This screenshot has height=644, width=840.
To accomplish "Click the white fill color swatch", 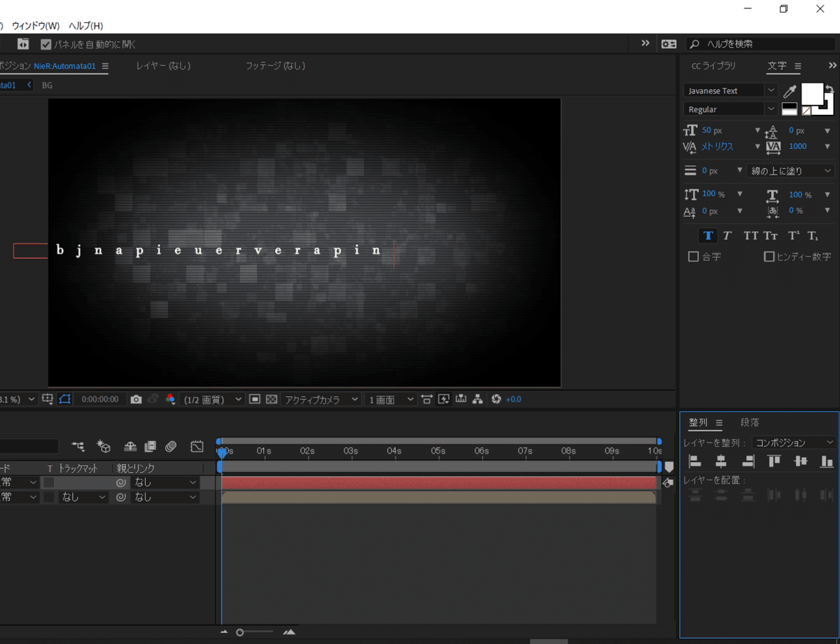I will 812,93.
